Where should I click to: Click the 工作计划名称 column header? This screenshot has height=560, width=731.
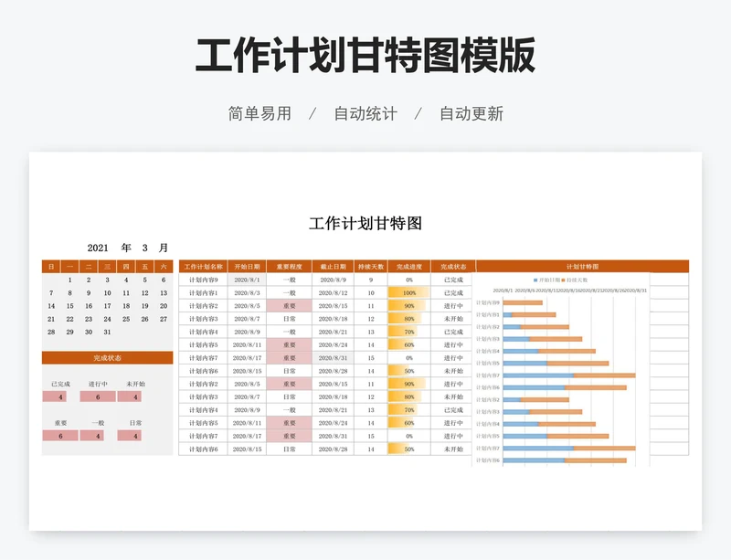pyautogui.click(x=203, y=267)
